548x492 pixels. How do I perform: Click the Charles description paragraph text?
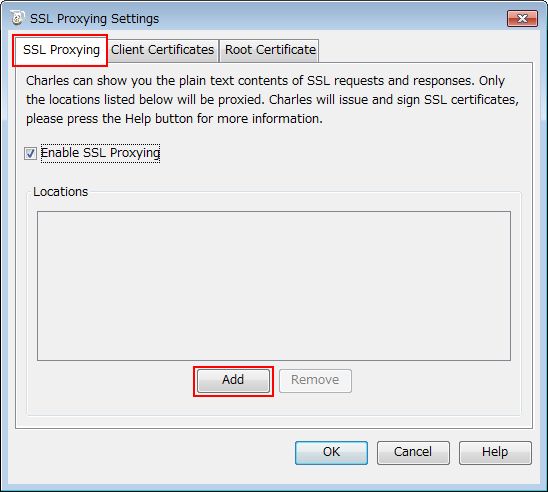click(272, 100)
